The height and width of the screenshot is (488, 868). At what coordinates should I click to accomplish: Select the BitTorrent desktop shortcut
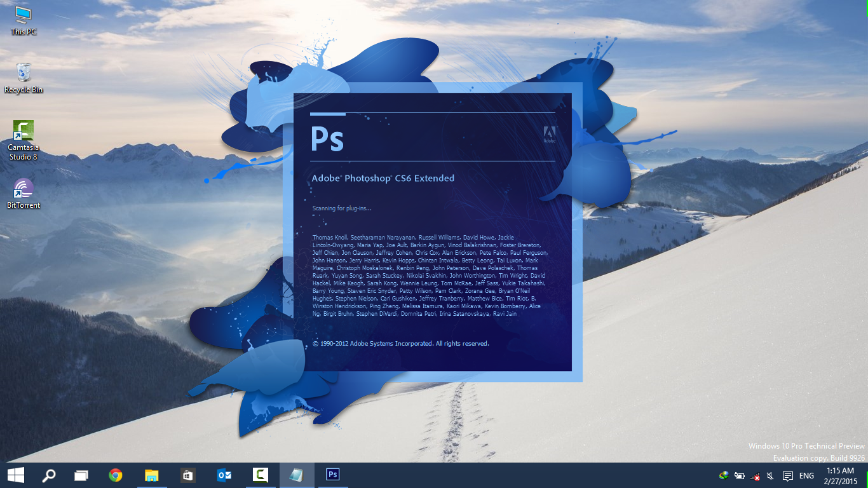(x=24, y=193)
